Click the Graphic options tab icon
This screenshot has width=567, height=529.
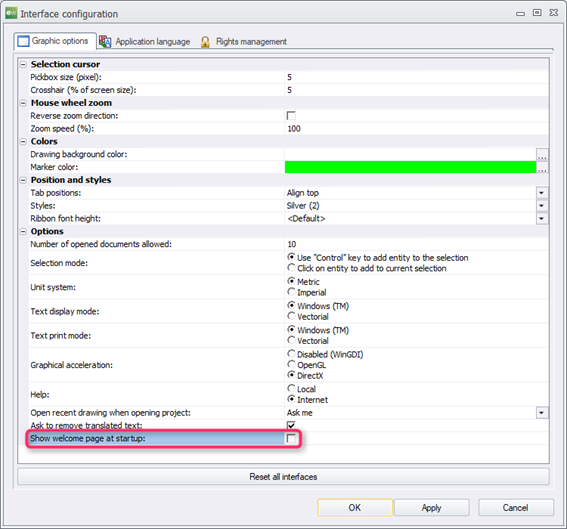point(23,42)
